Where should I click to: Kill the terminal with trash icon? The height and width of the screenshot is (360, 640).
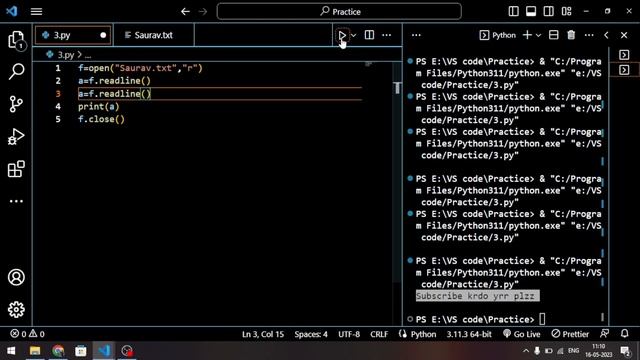click(571, 35)
